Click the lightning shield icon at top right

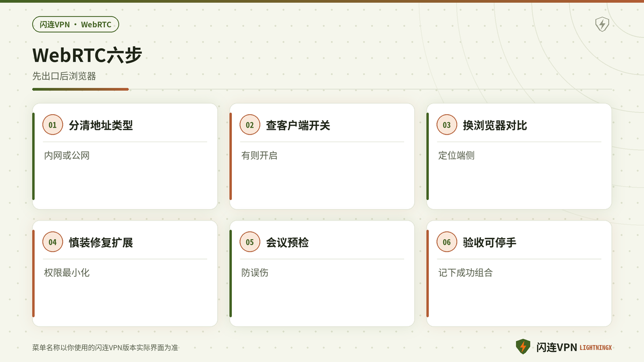click(x=602, y=24)
